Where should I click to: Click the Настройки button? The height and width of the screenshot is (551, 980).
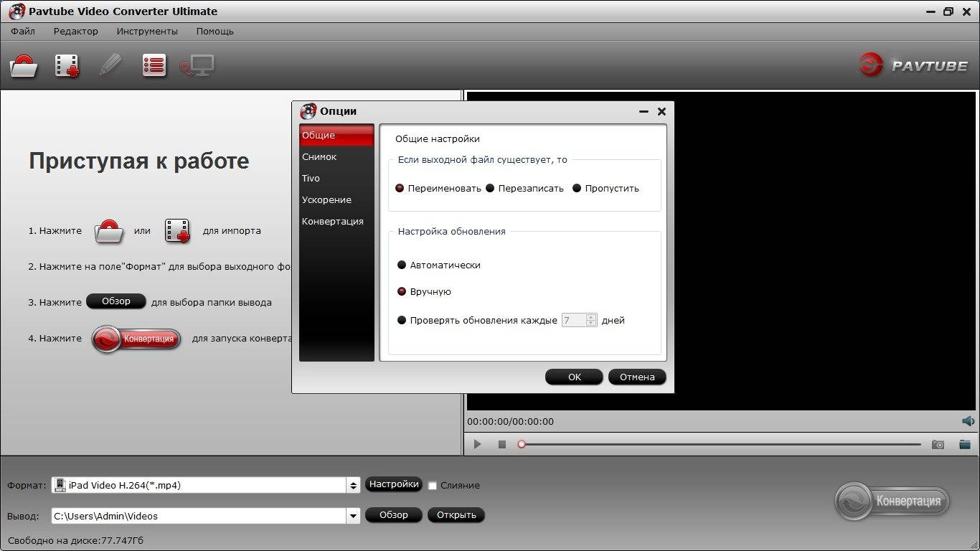394,484
